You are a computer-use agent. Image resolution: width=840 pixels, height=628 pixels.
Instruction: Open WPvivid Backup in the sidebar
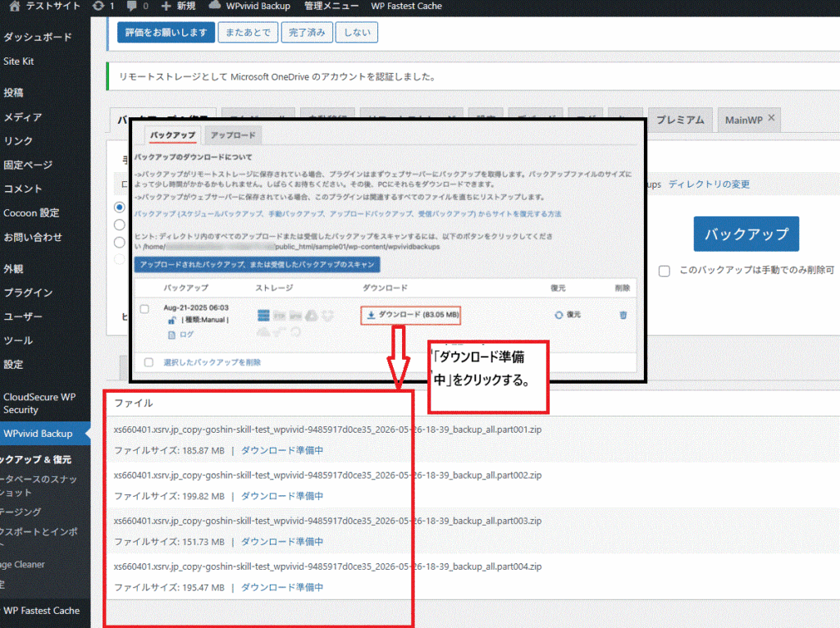45,434
